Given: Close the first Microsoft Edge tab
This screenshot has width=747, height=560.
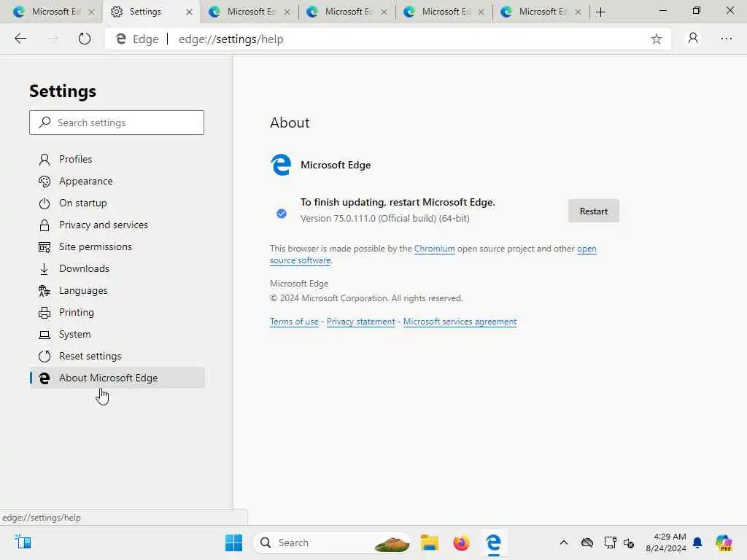Looking at the screenshot, I should [x=91, y=12].
